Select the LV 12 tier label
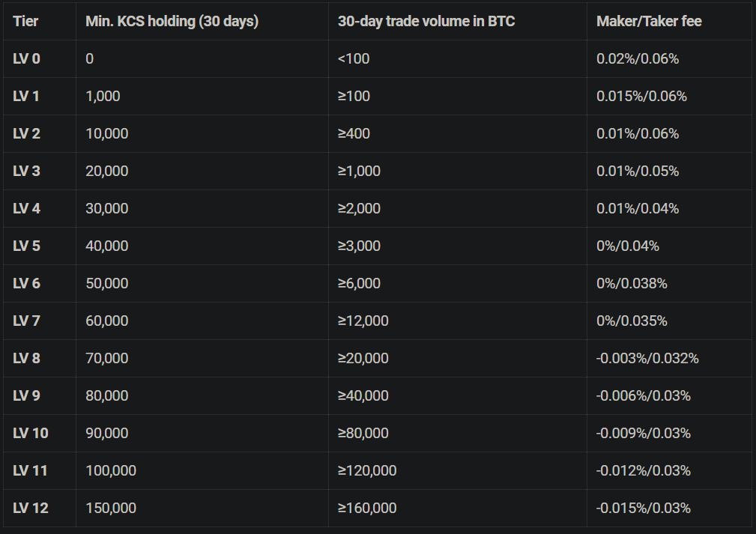756x534 pixels. pos(31,508)
